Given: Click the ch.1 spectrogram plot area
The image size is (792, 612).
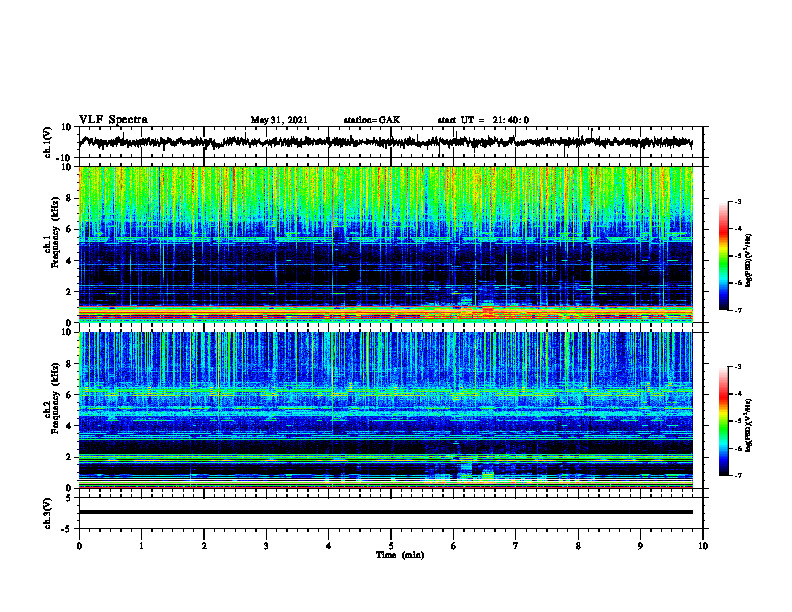Looking at the screenshot, I should pyautogui.click(x=385, y=244).
